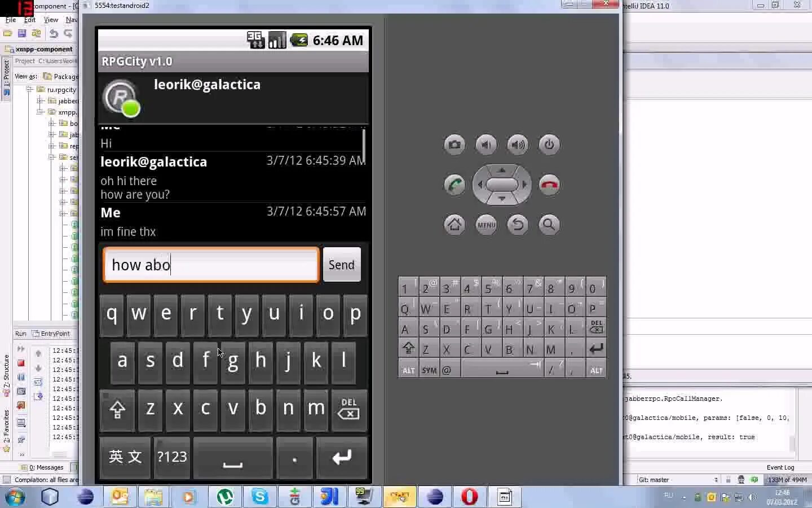812x508 pixels.
Task: Toggle SYM key on hardware keyboard
Action: click(429, 370)
